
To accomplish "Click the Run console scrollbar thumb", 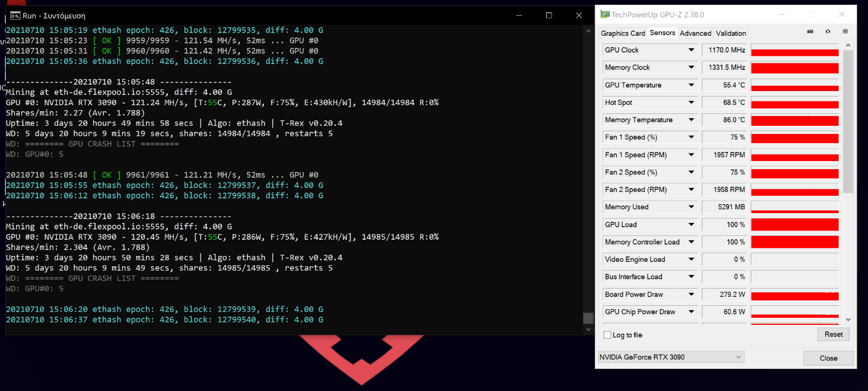I will [x=588, y=318].
